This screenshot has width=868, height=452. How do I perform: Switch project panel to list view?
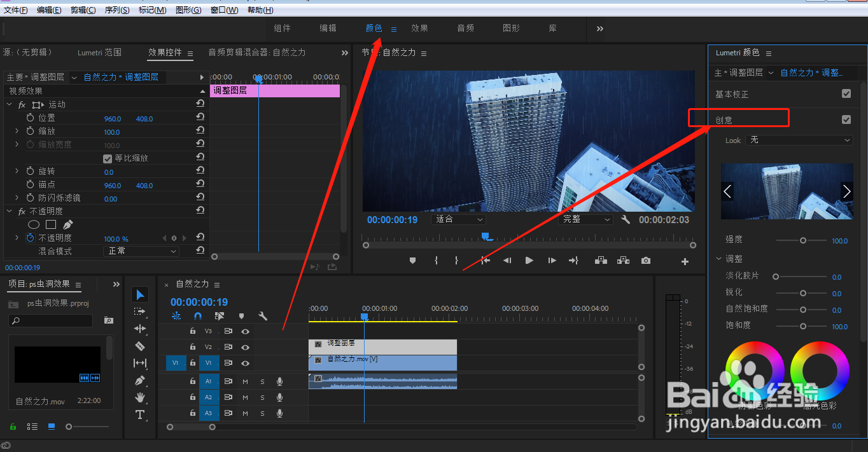point(33,427)
